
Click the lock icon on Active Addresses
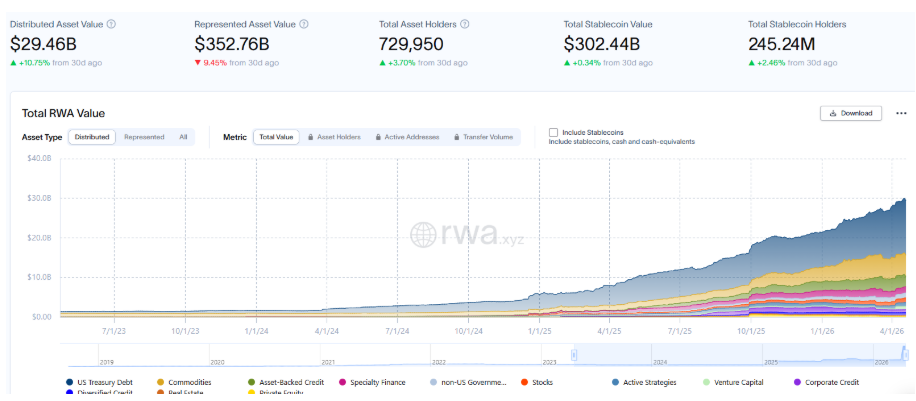coord(379,137)
